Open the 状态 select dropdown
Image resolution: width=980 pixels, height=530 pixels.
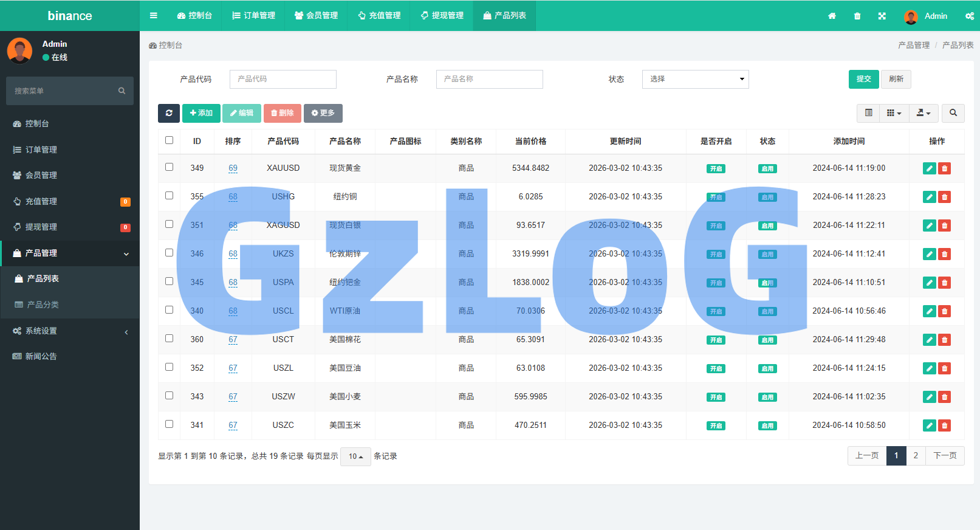click(695, 79)
